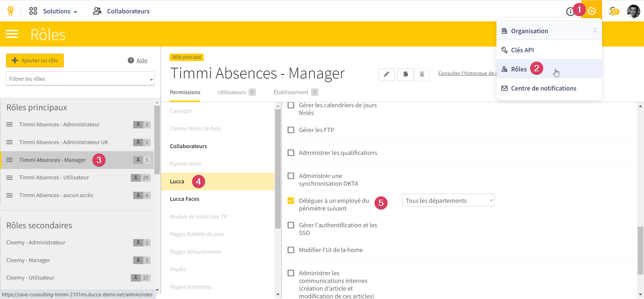Image resolution: width=644 pixels, height=299 pixels.
Task: Click the Collaborateurs people icon in top bar
Action: click(97, 11)
